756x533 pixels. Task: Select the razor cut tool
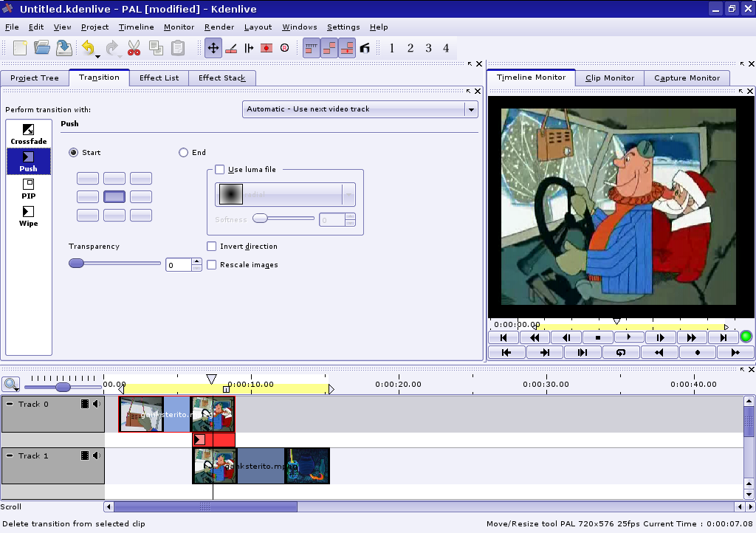tap(230, 48)
